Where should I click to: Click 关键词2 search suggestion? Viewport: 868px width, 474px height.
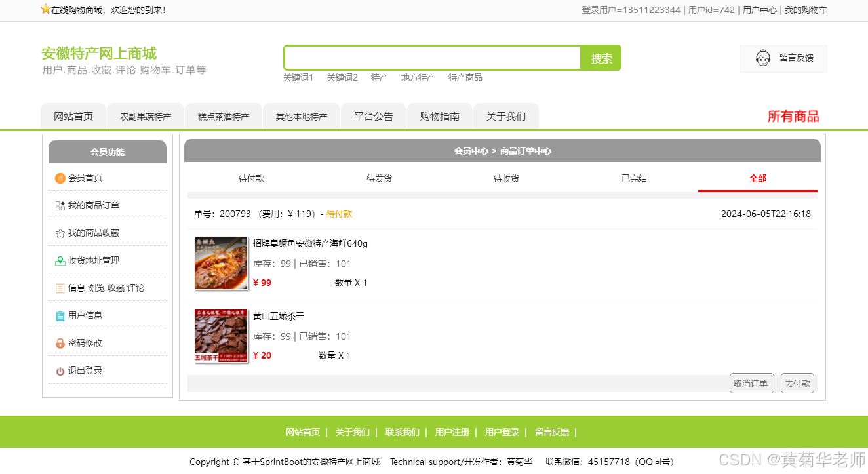pyautogui.click(x=342, y=77)
